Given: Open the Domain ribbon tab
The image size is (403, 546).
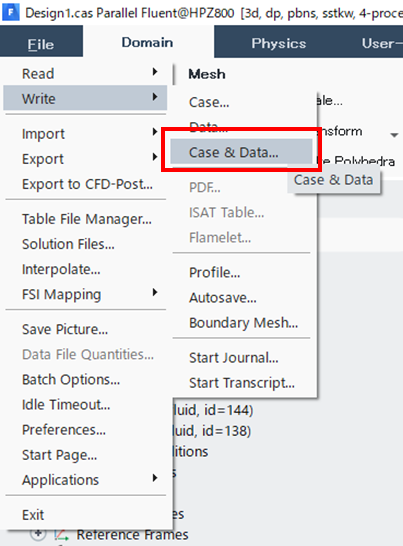Looking at the screenshot, I should [147, 42].
